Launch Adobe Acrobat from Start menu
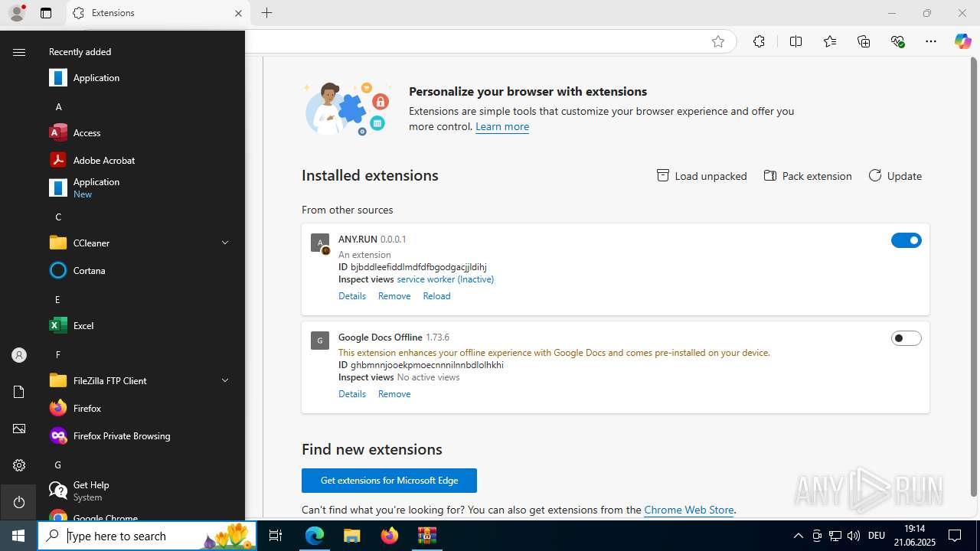The height and width of the screenshot is (551, 980). (142, 160)
